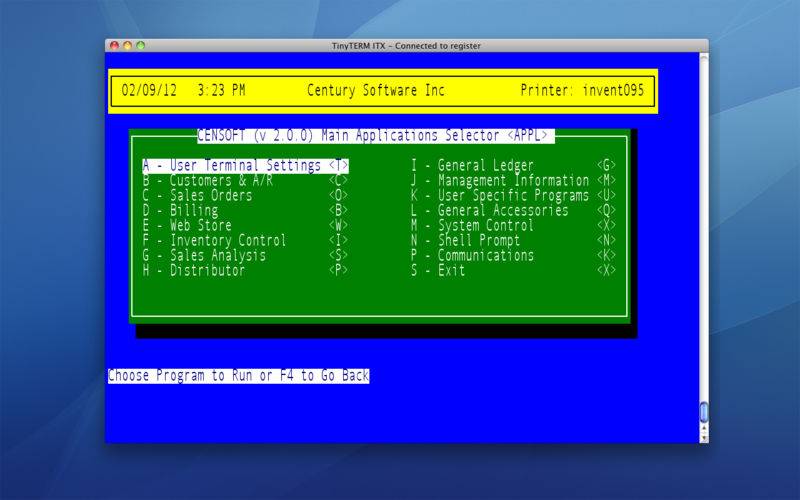Image resolution: width=800 pixels, height=500 pixels.
Task: Open General Accessories menu item
Action: click(x=513, y=210)
